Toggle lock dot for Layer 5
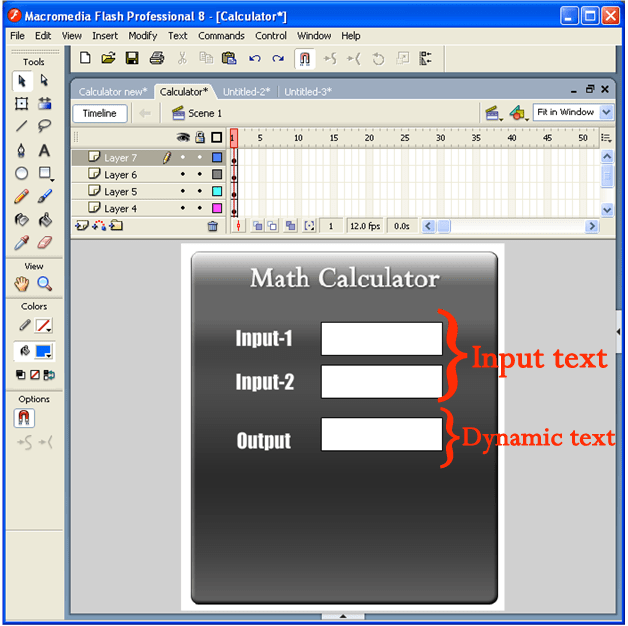The image size is (628, 626). click(x=199, y=191)
